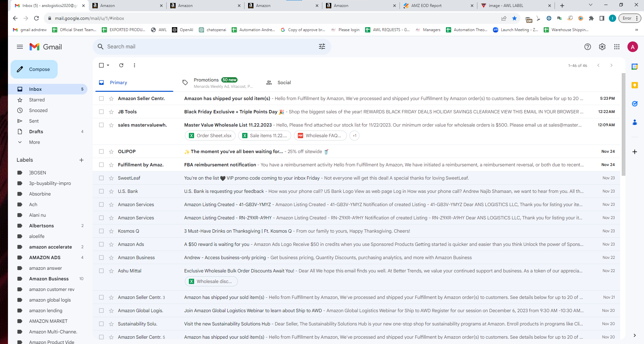
Task: Open the select-all dropdown arrow
Action: pos(108,65)
